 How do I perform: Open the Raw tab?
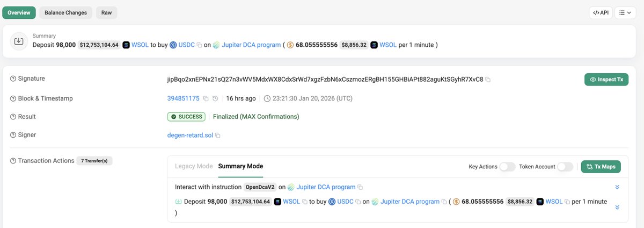106,12
